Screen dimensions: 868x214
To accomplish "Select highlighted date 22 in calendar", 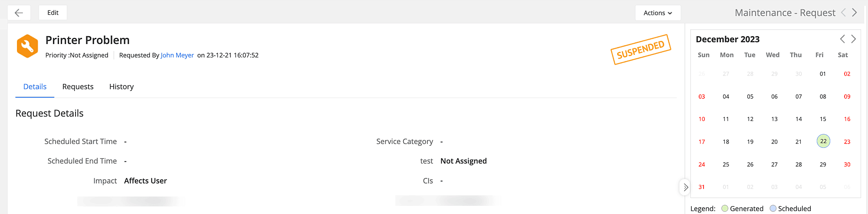I will click(x=823, y=141).
